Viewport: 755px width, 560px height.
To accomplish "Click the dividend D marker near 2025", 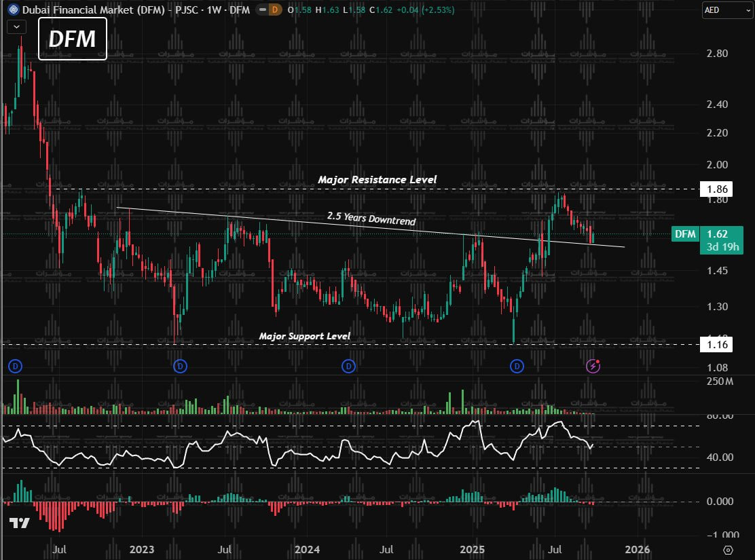I will [x=517, y=367].
